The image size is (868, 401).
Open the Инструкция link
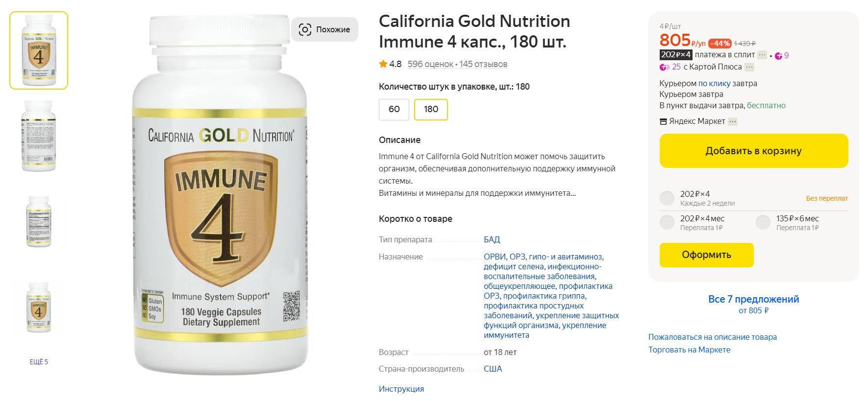[x=401, y=389]
